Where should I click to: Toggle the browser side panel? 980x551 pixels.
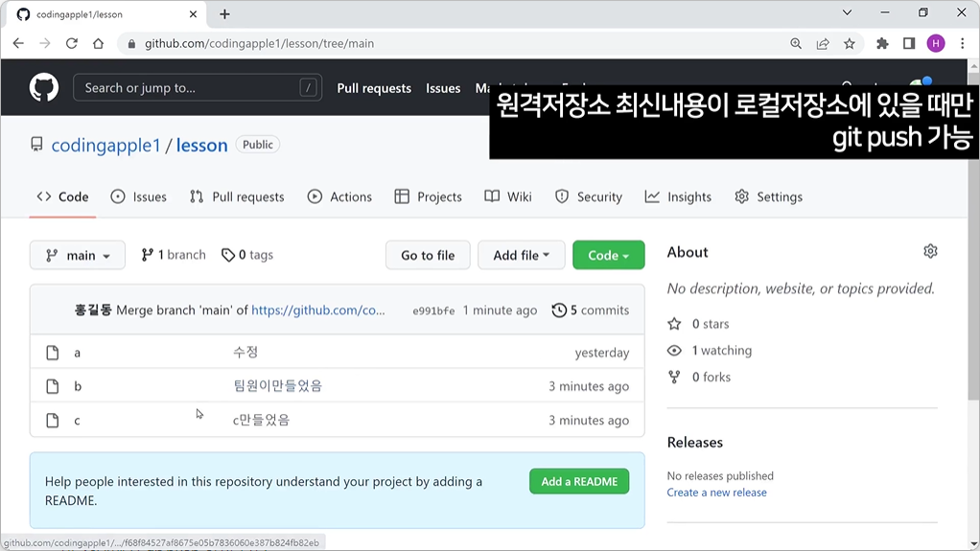point(909,43)
